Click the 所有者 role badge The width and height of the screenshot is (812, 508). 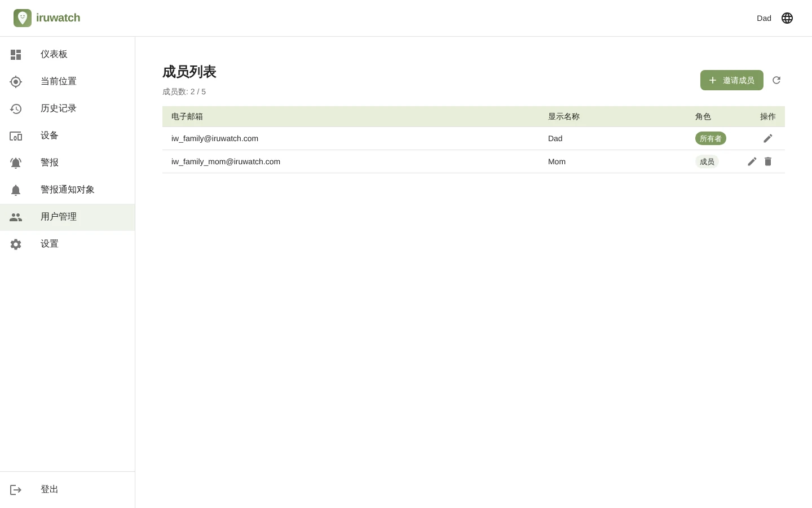(710, 138)
